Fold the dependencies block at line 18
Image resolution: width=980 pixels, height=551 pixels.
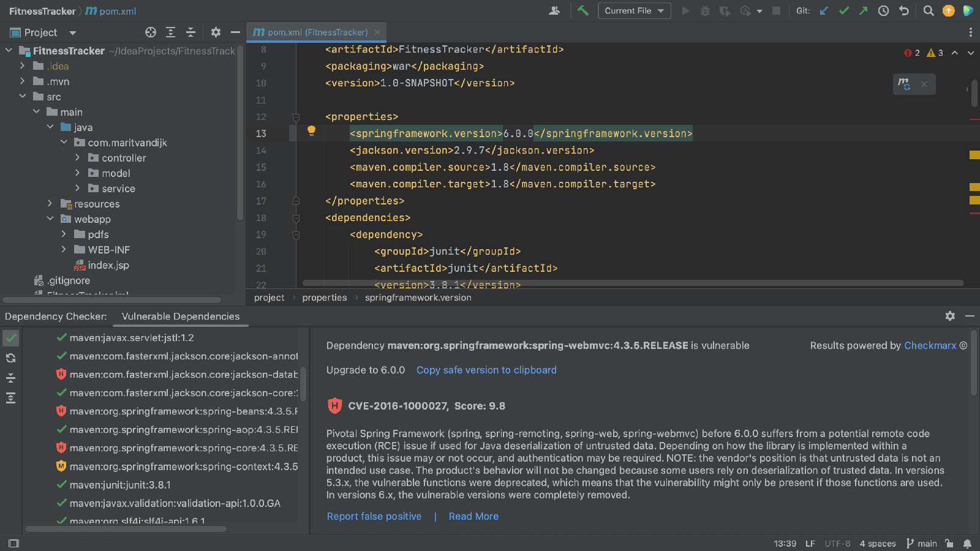pyautogui.click(x=296, y=218)
